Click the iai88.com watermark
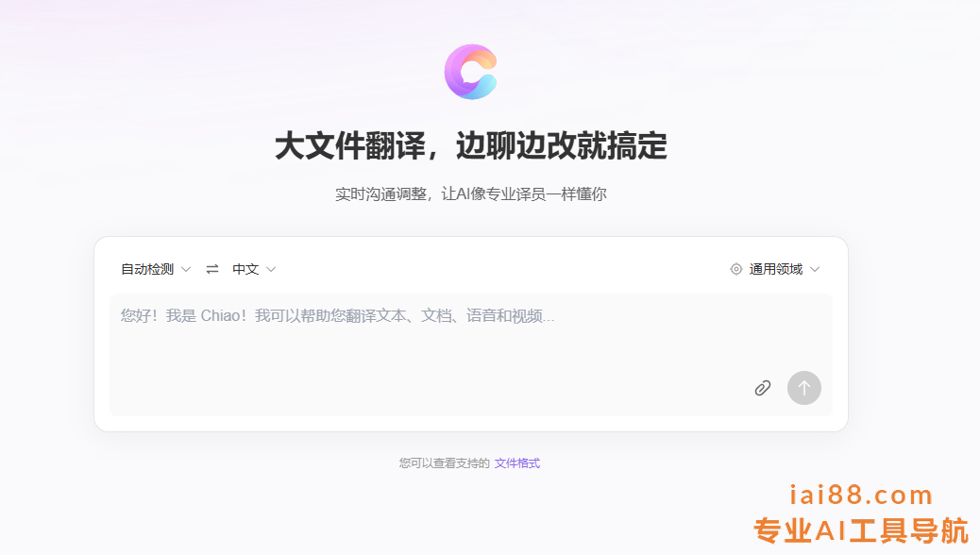Image resolution: width=980 pixels, height=555 pixels. (861, 495)
